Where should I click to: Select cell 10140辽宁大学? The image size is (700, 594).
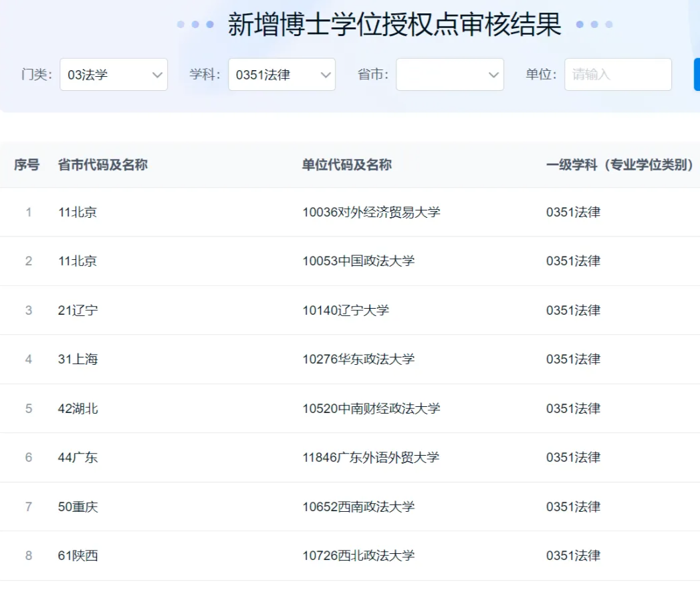point(346,310)
